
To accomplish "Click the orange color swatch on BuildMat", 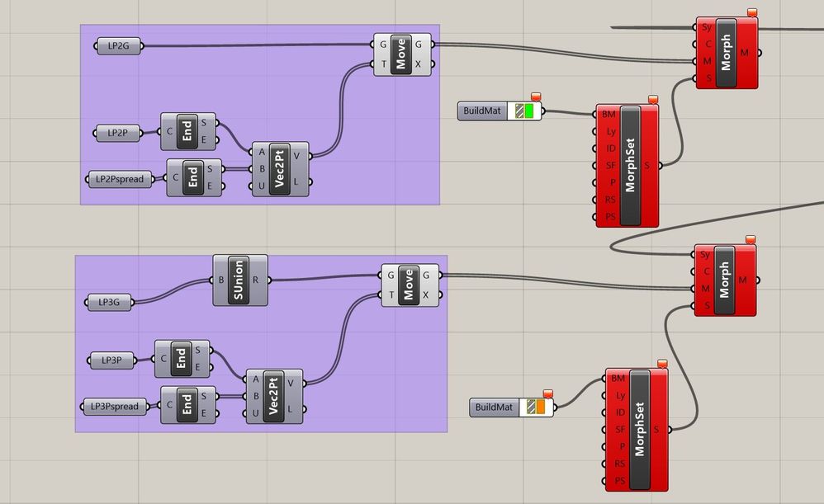I will pos(541,407).
